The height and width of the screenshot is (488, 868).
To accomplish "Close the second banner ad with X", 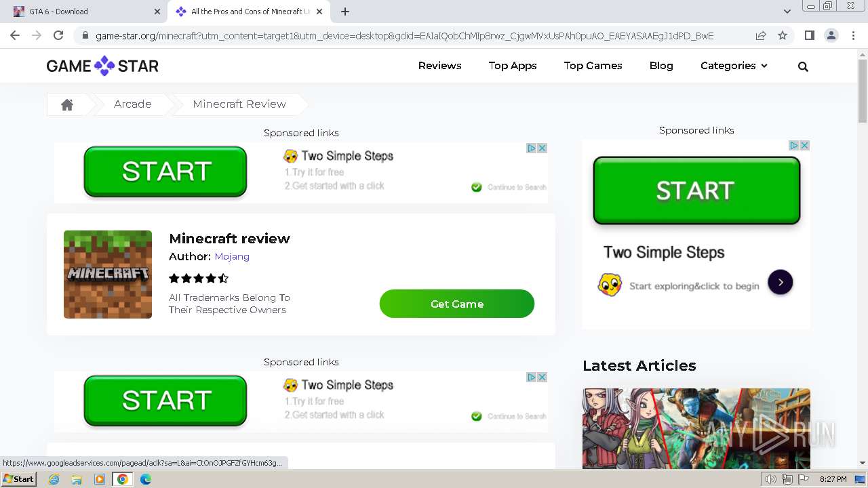I will 542,377.
